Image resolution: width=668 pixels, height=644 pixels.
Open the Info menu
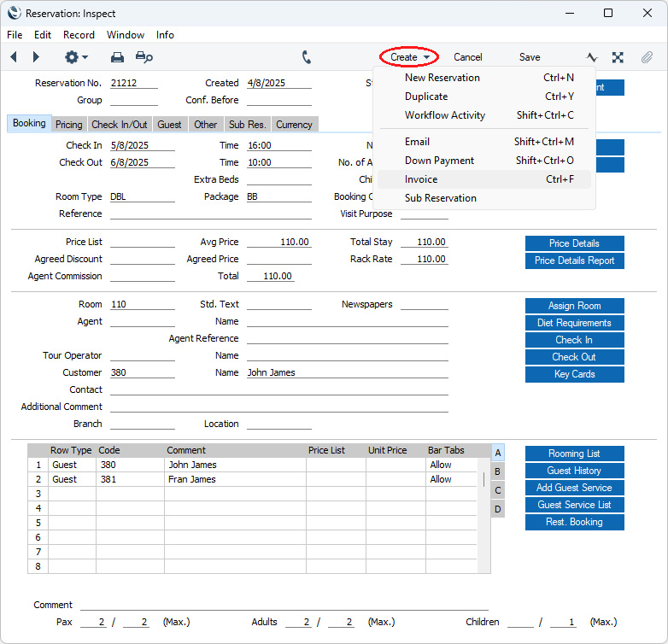pos(165,35)
